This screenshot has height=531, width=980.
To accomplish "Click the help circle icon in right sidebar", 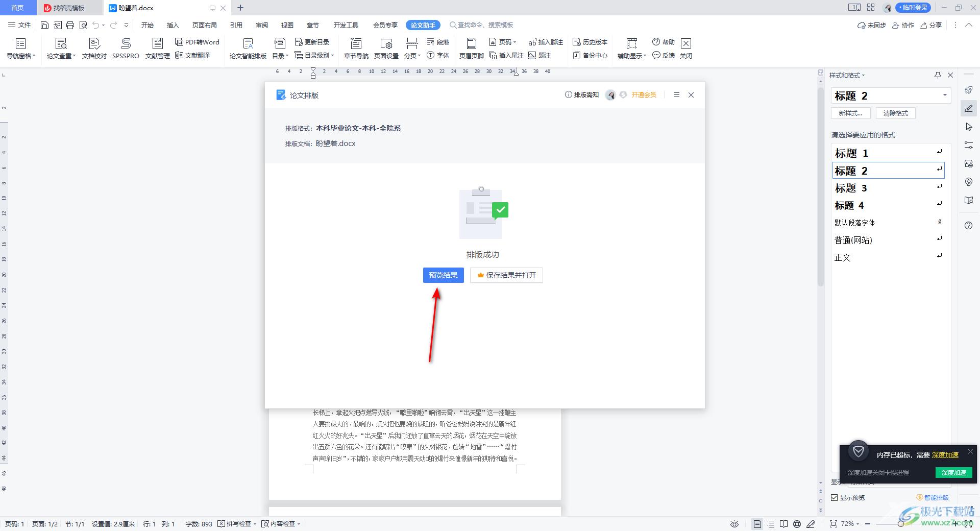I will pyautogui.click(x=968, y=226).
